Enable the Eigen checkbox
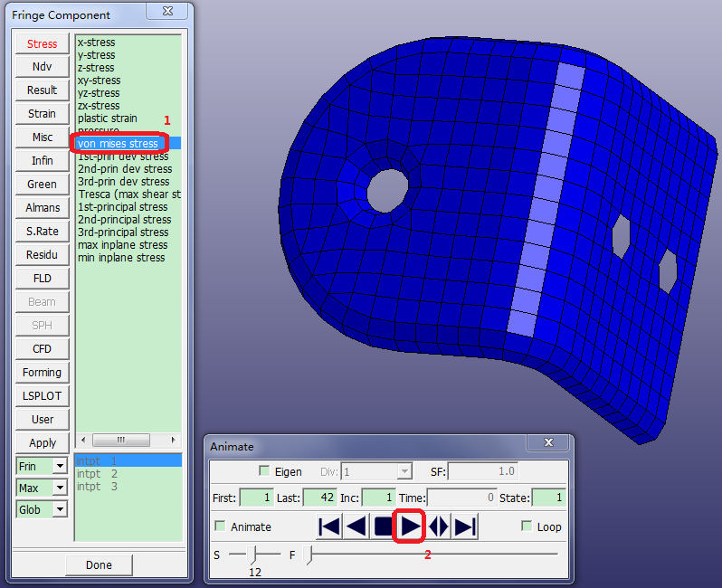 point(264,471)
